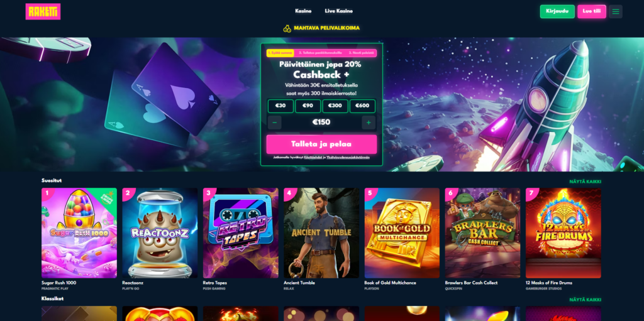
Task: Open the hamburger menu icon
Action: pyautogui.click(x=615, y=11)
